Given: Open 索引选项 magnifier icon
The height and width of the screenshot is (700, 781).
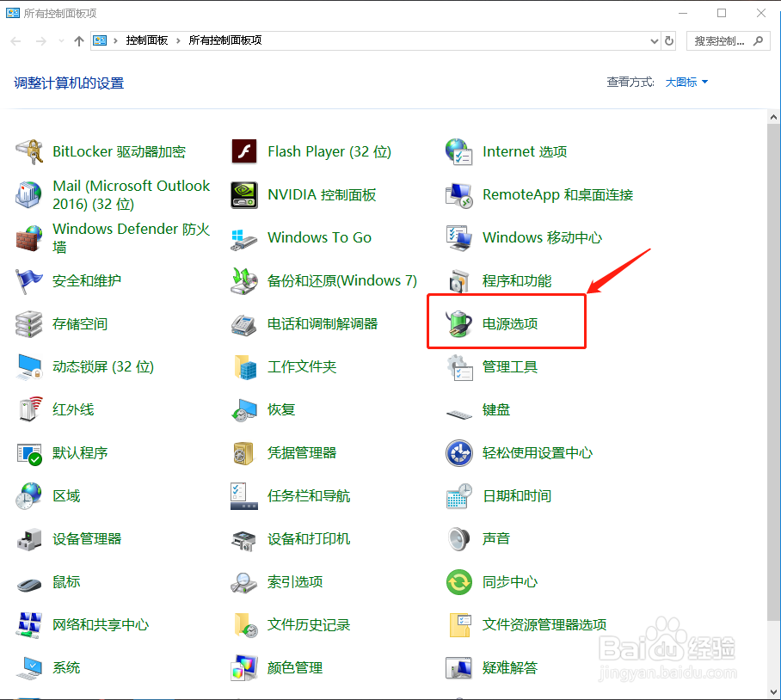Looking at the screenshot, I should tap(244, 582).
